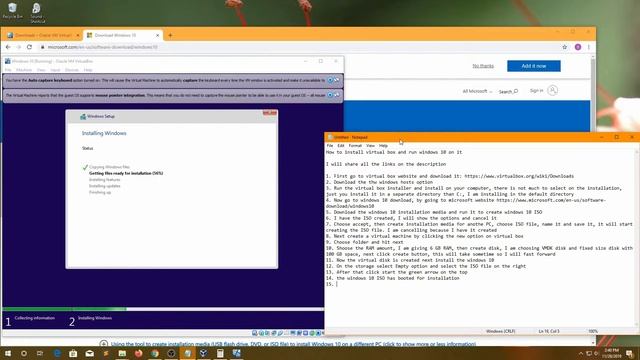Click the taskbar clock
Viewport: 640px width, 360px height.
[611, 353]
